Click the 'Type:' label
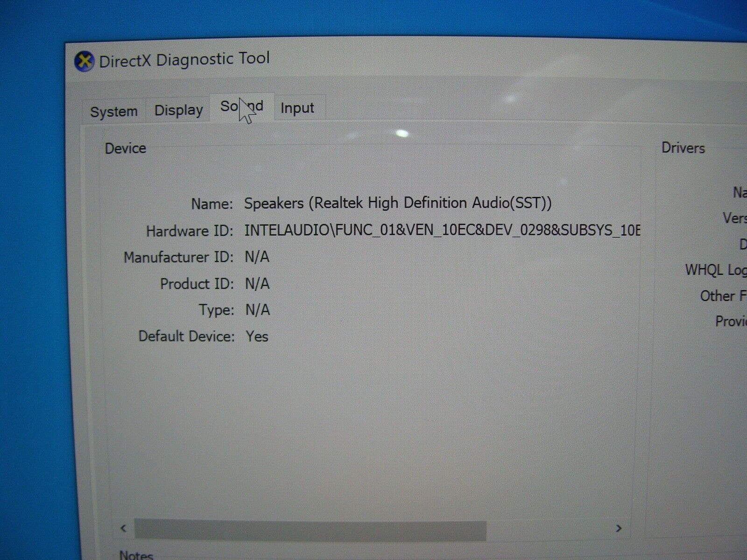This screenshot has height=560, width=747. click(x=216, y=310)
